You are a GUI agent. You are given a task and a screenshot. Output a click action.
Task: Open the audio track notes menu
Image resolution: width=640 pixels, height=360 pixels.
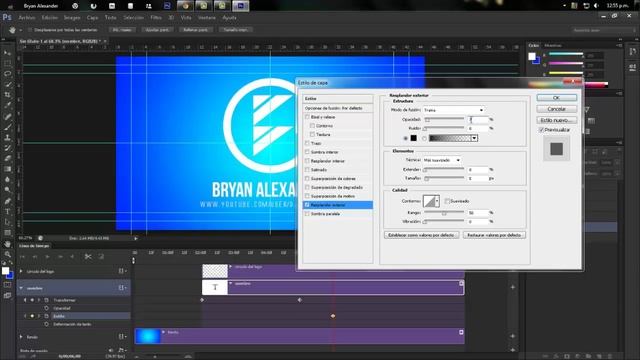[122, 350]
